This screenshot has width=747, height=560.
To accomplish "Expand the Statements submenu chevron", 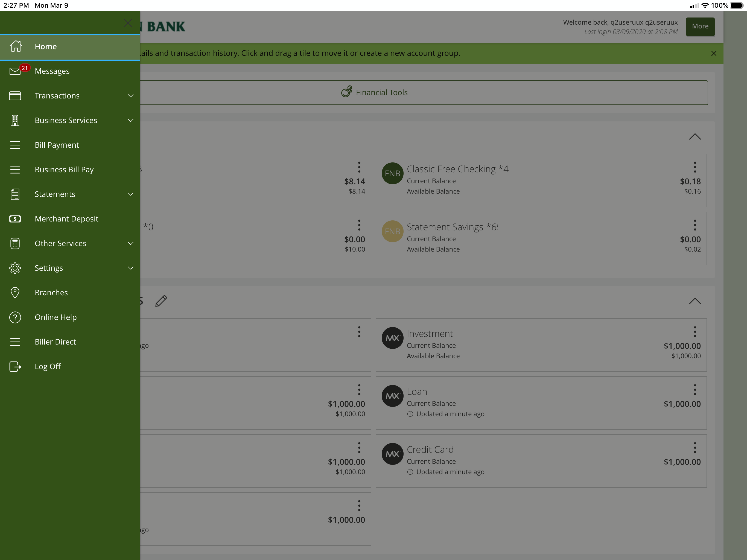I will coord(131,194).
